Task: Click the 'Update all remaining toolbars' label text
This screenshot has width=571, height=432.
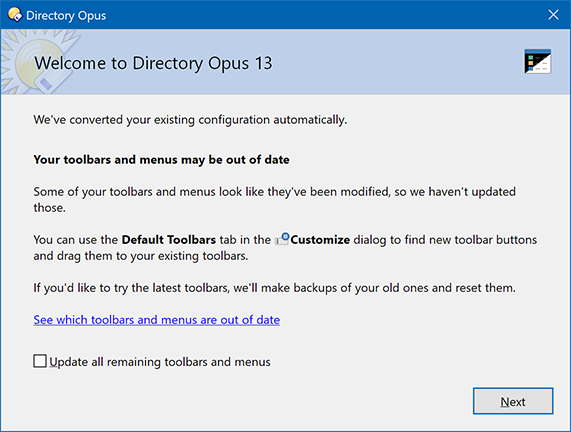Action: coord(160,362)
